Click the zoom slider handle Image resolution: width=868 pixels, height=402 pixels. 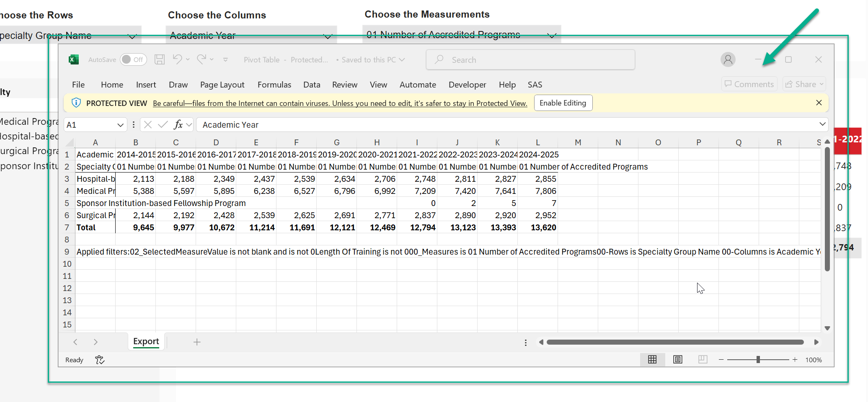click(758, 360)
